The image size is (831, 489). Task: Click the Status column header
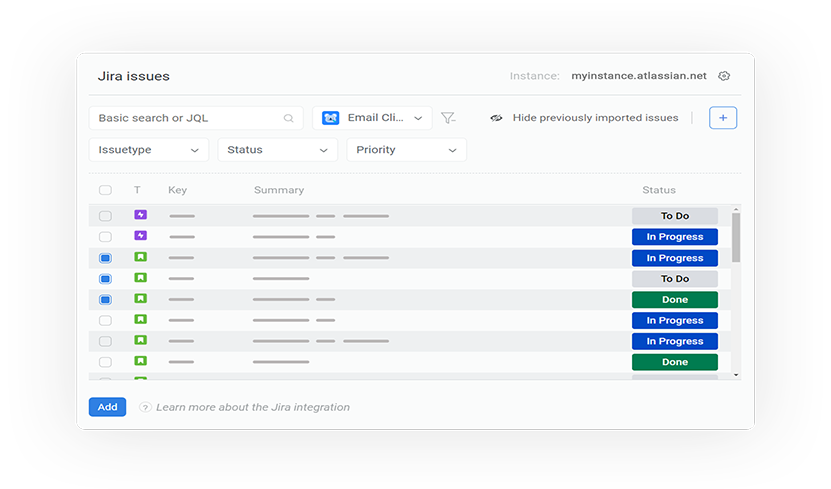(659, 190)
